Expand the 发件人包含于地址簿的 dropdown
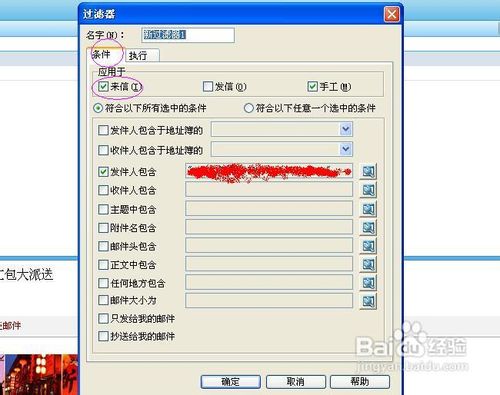Image resolution: width=500 pixels, height=395 pixels. pos(346,129)
